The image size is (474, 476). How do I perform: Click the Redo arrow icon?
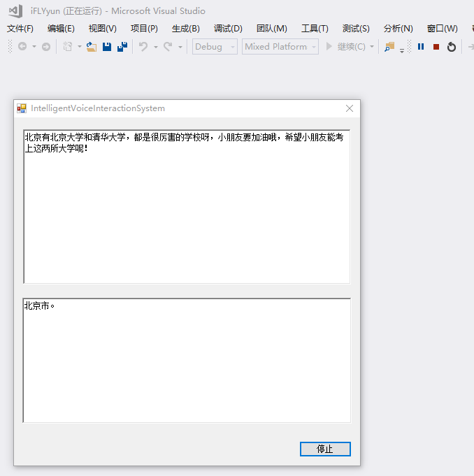coord(168,47)
